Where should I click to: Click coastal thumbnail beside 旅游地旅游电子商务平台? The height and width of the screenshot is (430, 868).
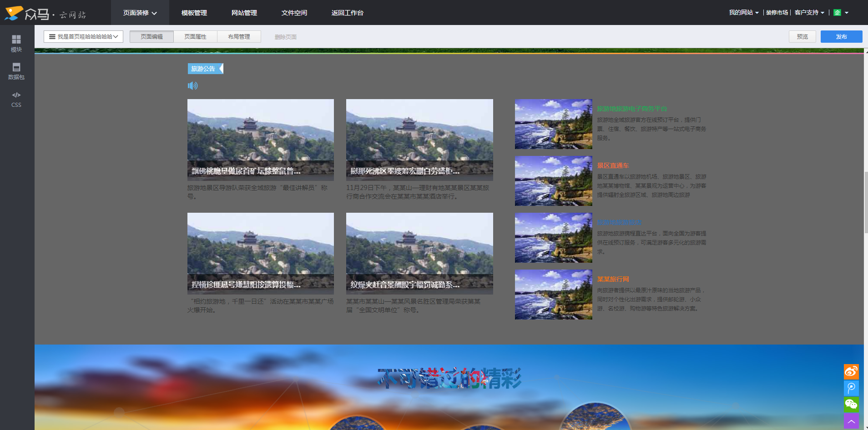pyautogui.click(x=554, y=124)
